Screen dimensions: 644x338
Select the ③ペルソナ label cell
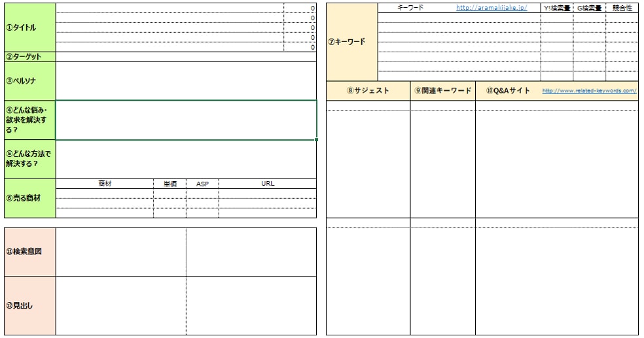pos(30,81)
